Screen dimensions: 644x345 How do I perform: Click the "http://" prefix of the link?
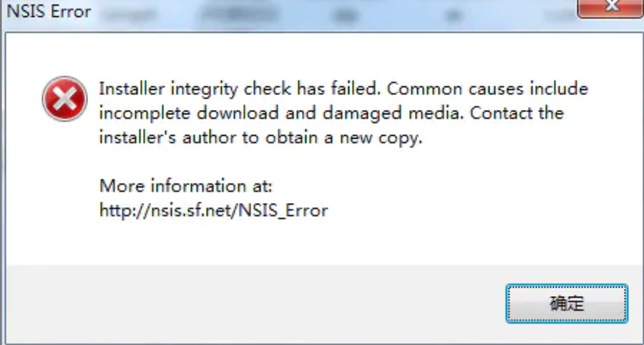118,210
